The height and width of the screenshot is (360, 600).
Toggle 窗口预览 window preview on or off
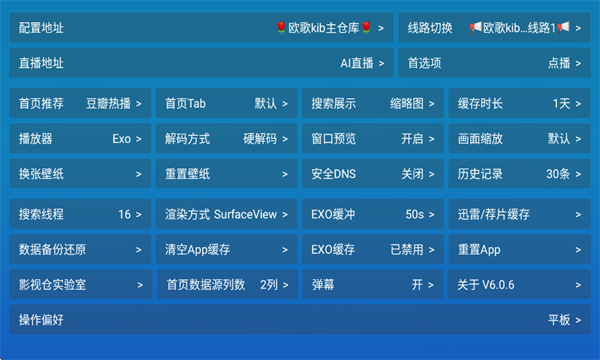(x=373, y=138)
